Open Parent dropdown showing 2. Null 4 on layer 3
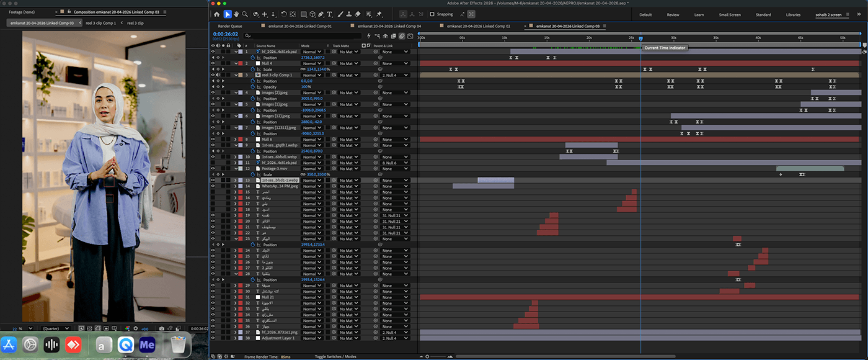868x360 pixels. (x=396, y=75)
